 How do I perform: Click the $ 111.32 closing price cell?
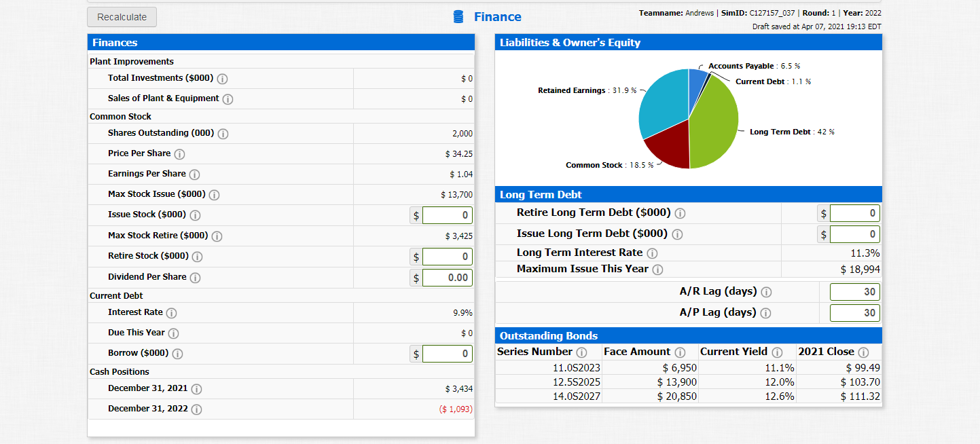[x=839, y=396]
